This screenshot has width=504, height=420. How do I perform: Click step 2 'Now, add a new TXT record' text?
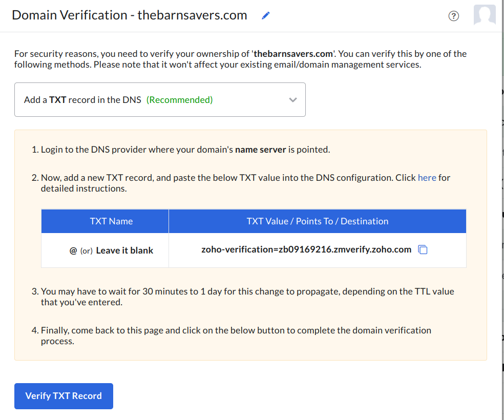pos(241,183)
